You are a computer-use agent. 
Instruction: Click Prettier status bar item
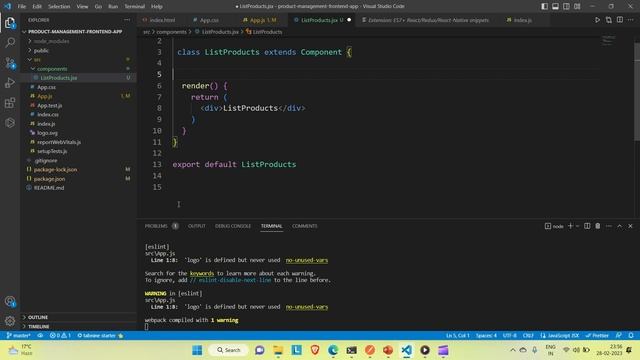[597, 336]
